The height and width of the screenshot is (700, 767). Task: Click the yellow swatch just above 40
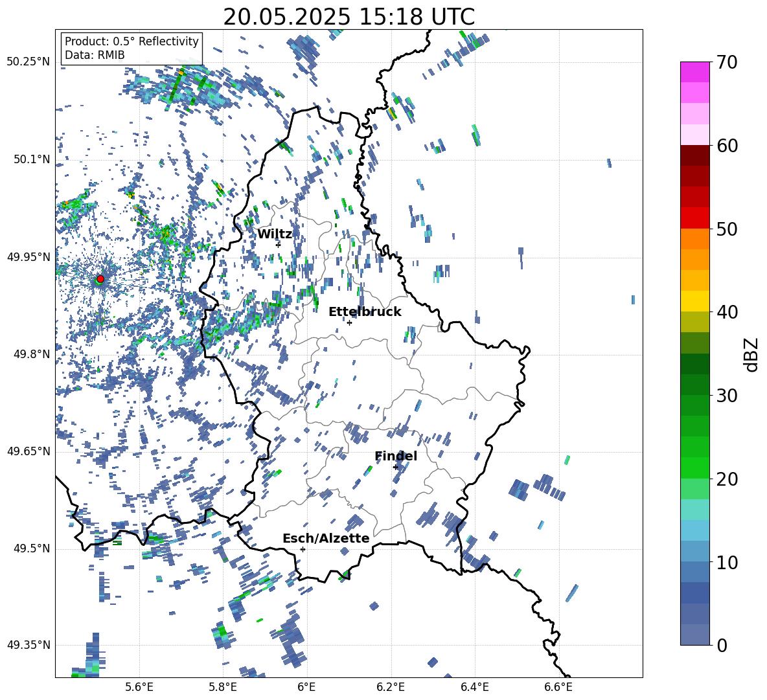[694, 301]
